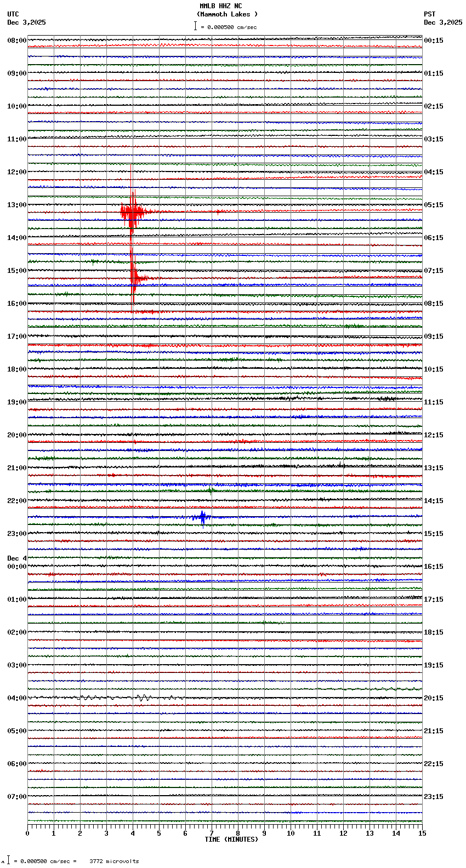Image resolution: width=466 pixels, height=868 pixels.
Task: Click the 19:00 UTC time label
Action: pyautogui.click(x=16, y=402)
